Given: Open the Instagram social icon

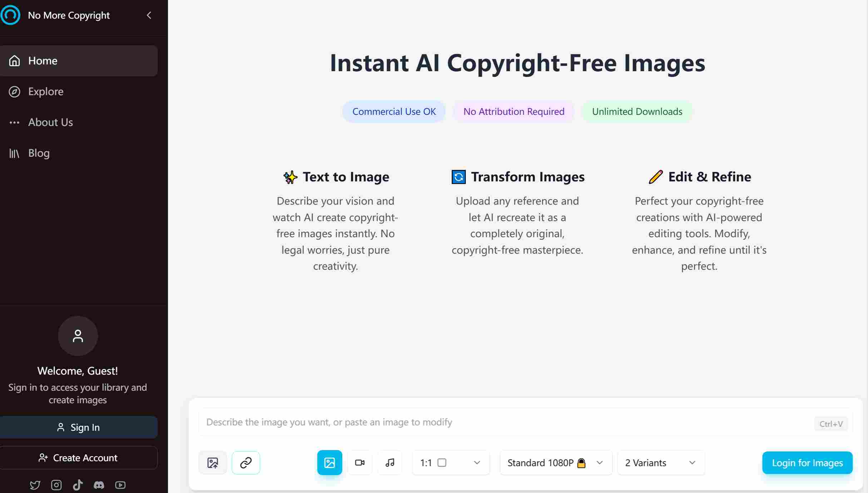Looking at the screenshot, I should [56, 485].
